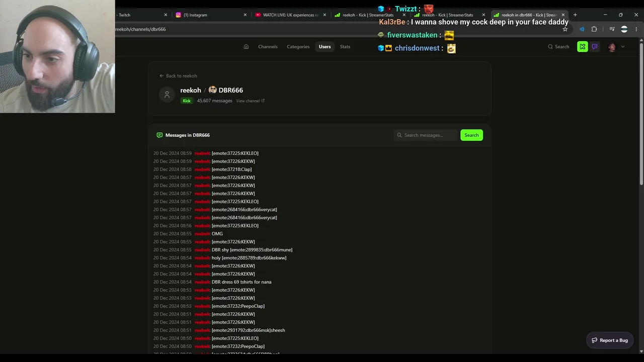Open the Kick platform icon in header
This screenshot has height=362, width=644.
pos(582,47)
